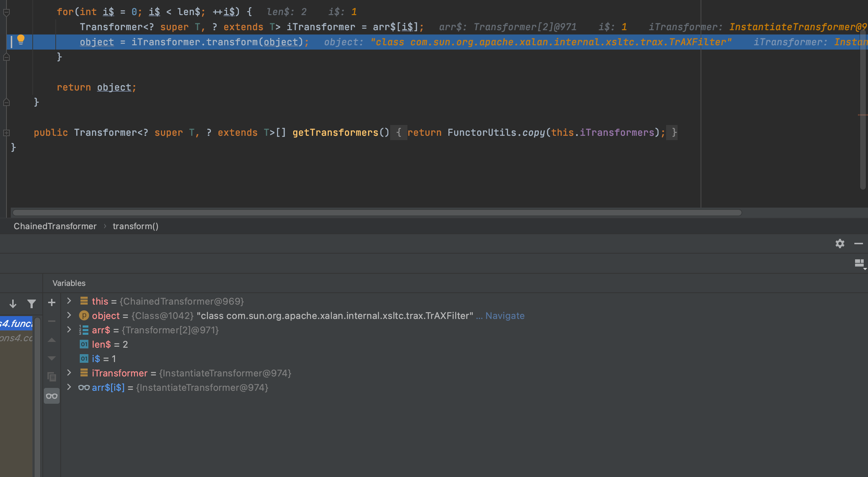Click the primitive icon beside len$
This screenshot has height=477, width=868.
point(84,344)
